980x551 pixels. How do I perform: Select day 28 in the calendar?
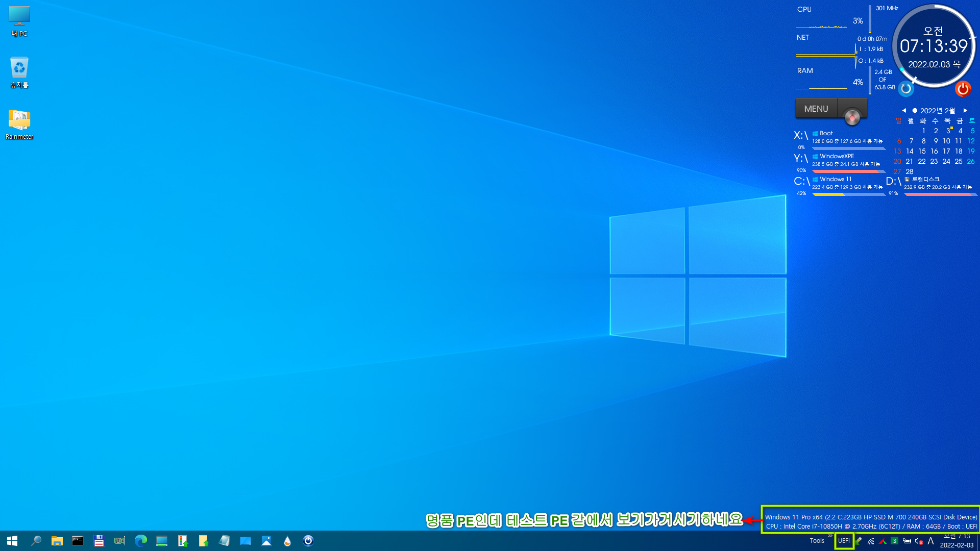coord(910,171)
